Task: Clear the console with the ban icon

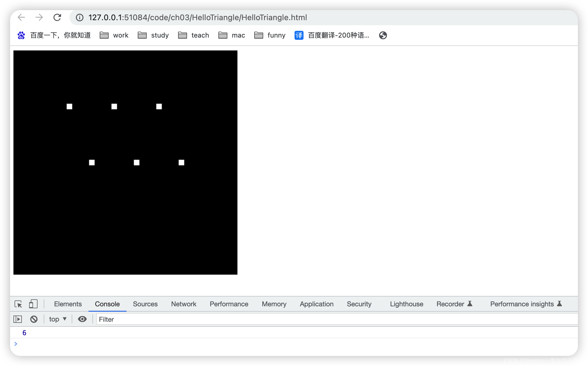Action: (34, 319)
